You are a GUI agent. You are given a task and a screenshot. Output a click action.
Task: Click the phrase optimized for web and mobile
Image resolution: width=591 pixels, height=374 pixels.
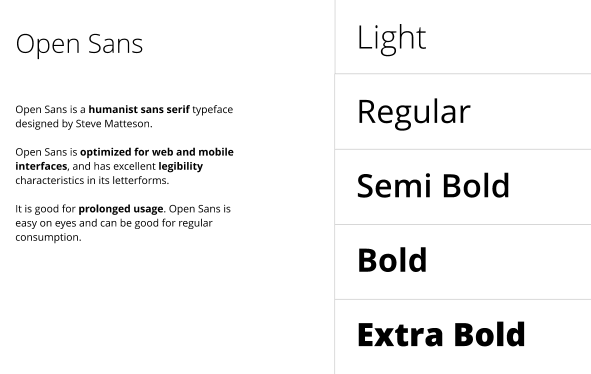pos(157,152)
